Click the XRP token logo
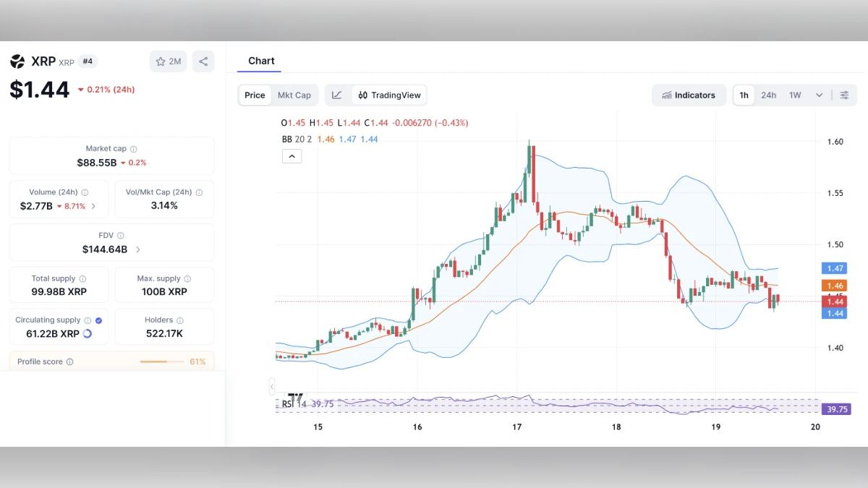Image resolution: width=868 pixels, height=488 pixels. [18, 61]
